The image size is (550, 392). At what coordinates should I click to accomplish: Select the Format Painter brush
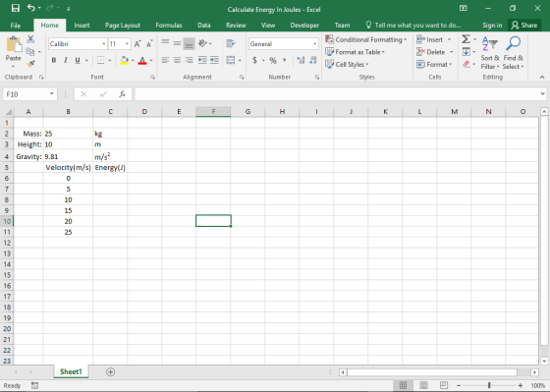[x=30, y=64]
